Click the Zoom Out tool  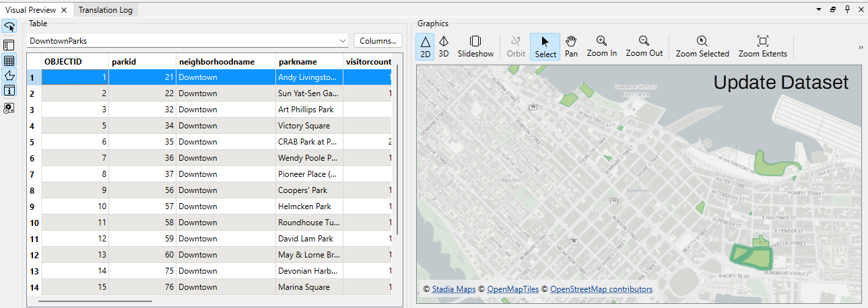[x=644, y=46]
